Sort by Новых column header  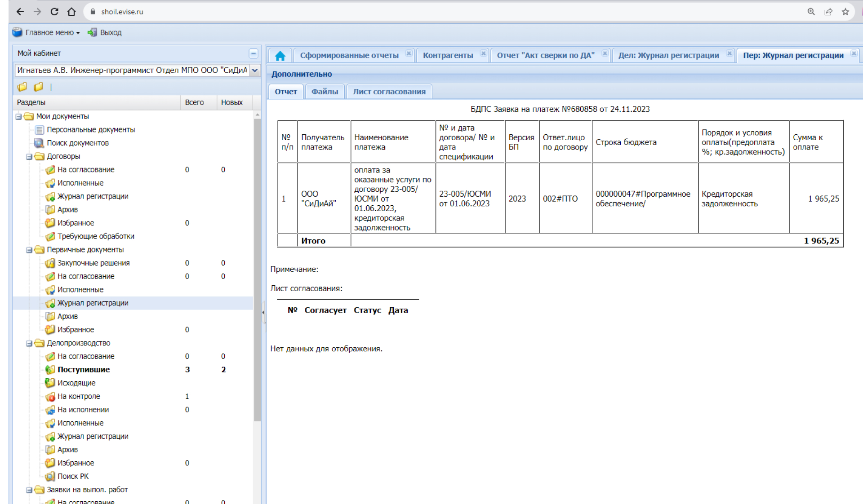[x=234, y=102]
